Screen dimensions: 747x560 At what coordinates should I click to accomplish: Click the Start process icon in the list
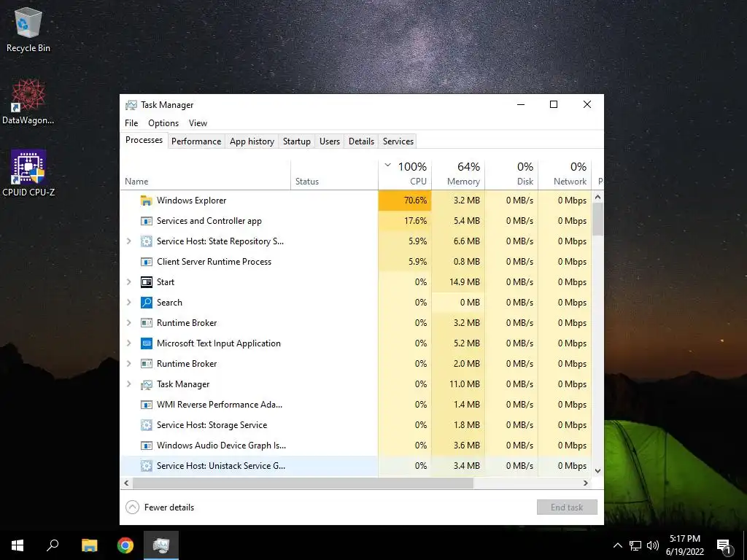click(146, 282)
